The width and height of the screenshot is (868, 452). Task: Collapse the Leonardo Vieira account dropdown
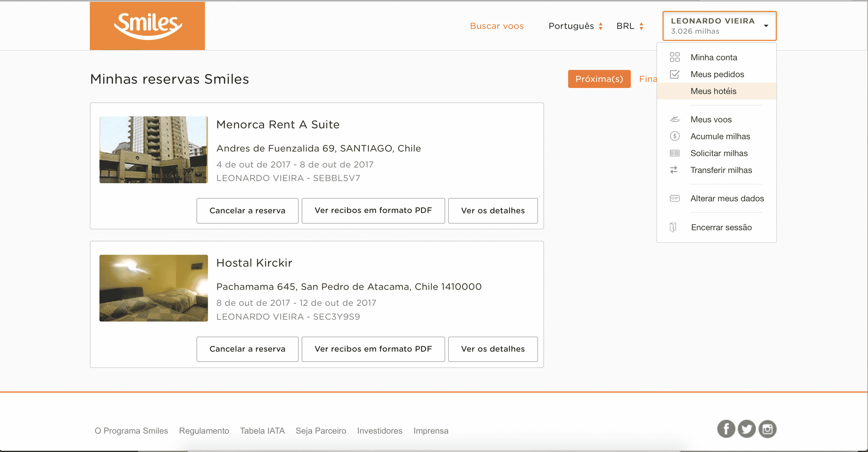coord(719,26)
